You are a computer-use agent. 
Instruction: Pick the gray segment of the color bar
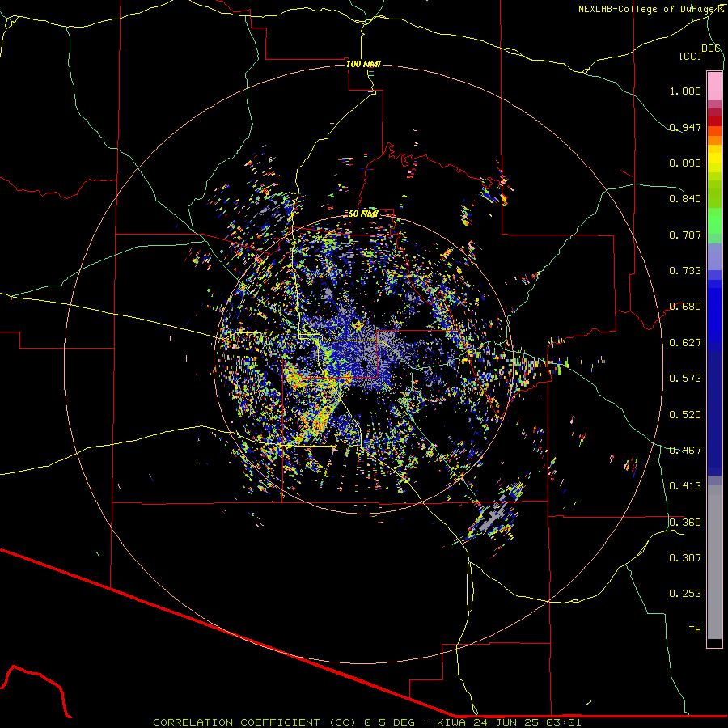click(714, 562)
